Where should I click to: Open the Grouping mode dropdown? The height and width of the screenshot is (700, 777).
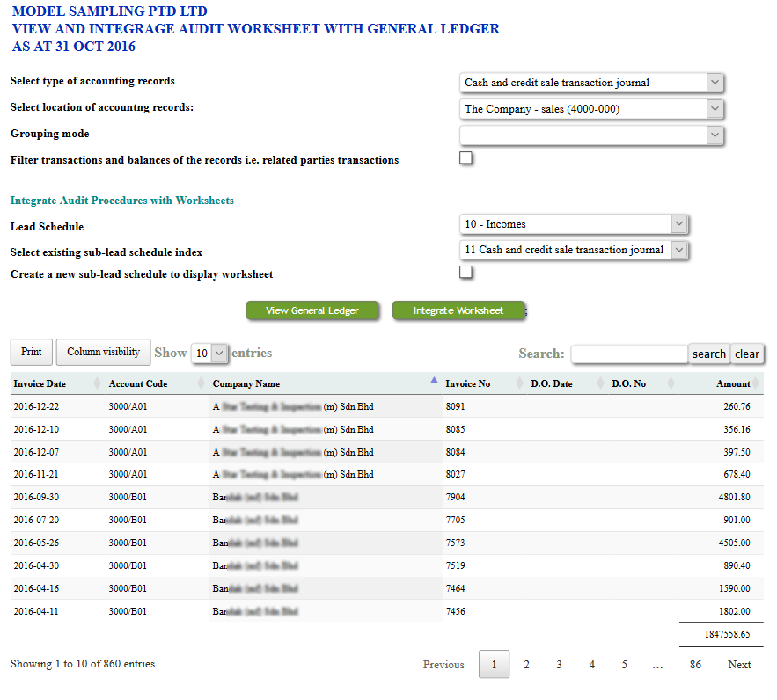point(591,135)
